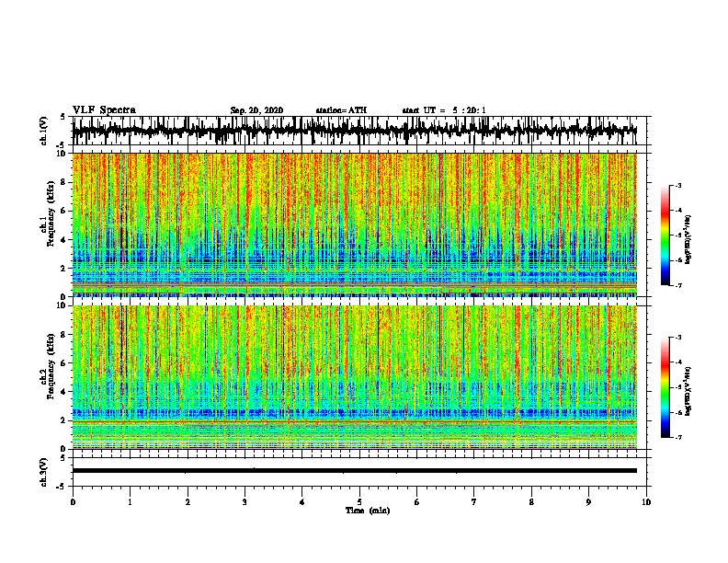Click the time axis tick label "2"

(x=188, y=502)
